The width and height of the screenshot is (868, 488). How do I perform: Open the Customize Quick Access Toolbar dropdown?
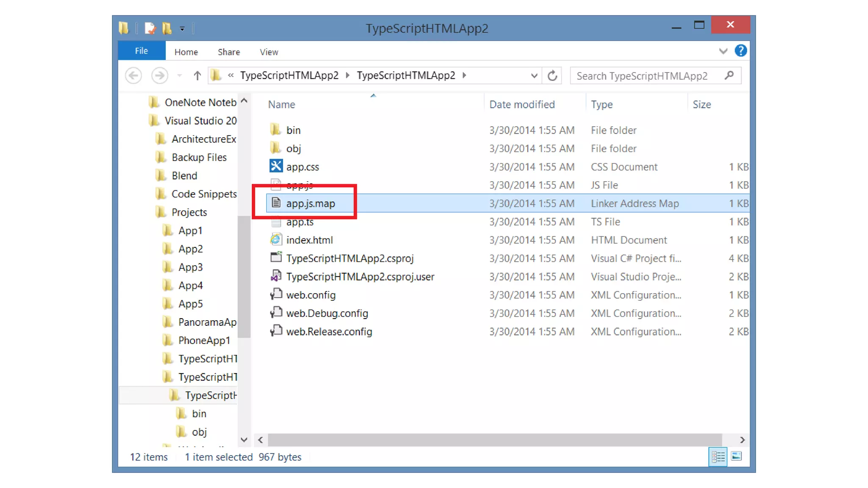pyautogui.click(x=182, y=29)
